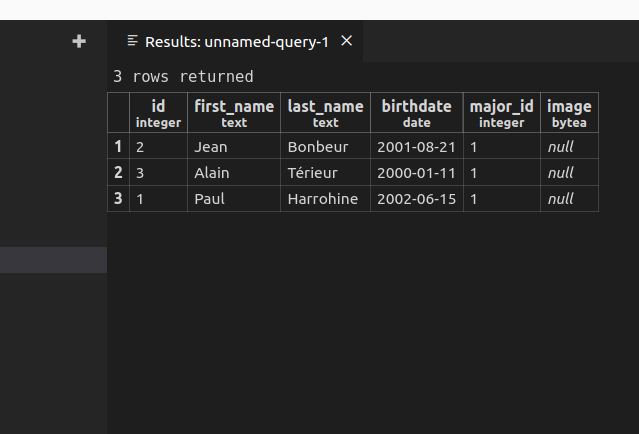This screenshot has height=434, width=639.
Task: Click the cell containing Harrohine
Action: [325, 198]
